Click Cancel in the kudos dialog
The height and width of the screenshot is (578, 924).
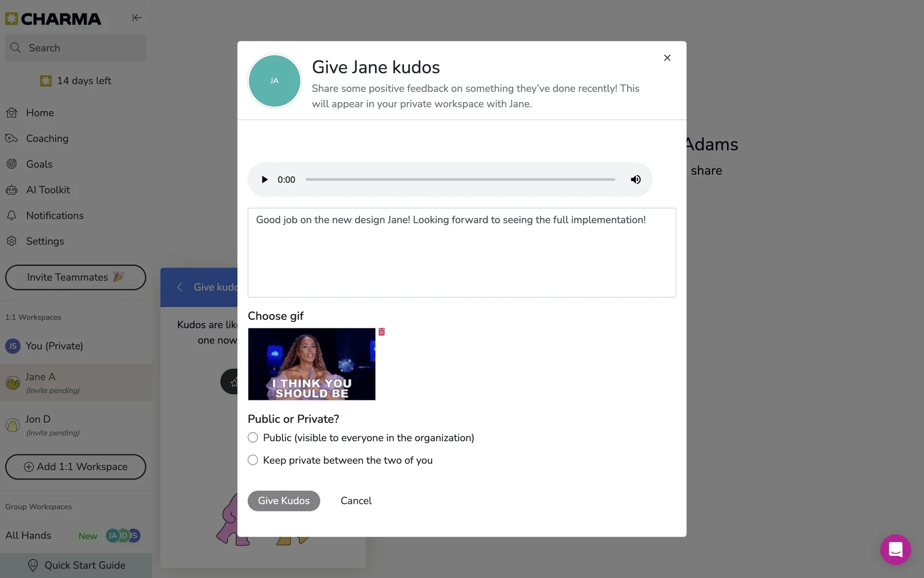[356, 501]
